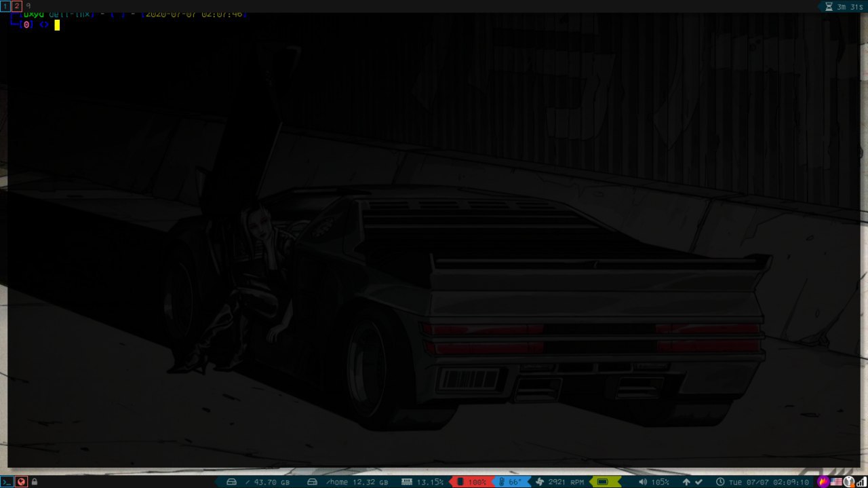Click the checkmark status icon
This screenshot has width=868, height=488.
coord(698,482)
